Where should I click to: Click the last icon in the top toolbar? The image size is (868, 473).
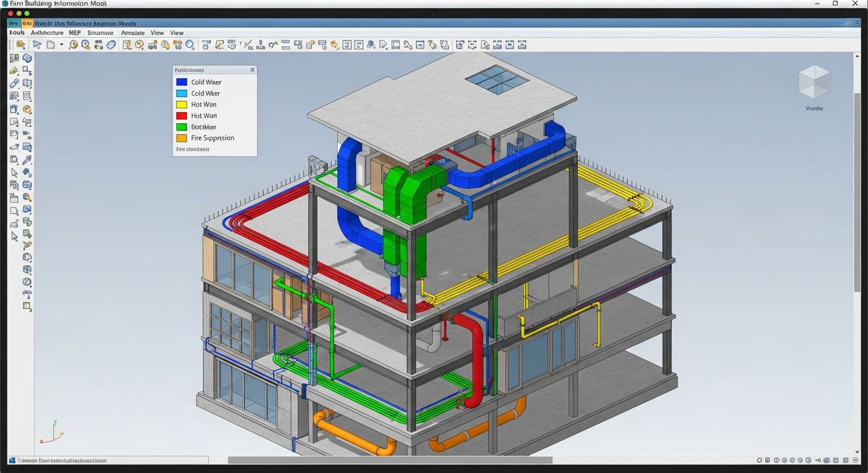pyautogui.click(x=522, y=44)
